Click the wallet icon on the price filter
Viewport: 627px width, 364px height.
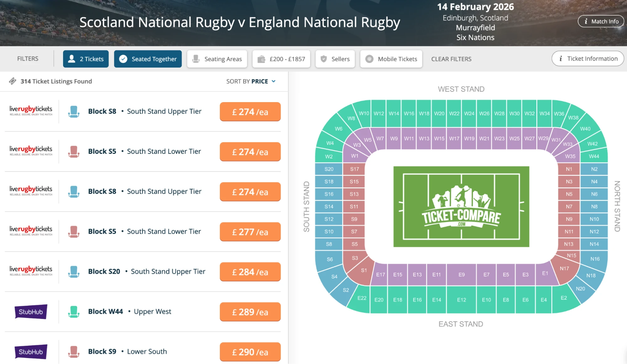(262, 59)
